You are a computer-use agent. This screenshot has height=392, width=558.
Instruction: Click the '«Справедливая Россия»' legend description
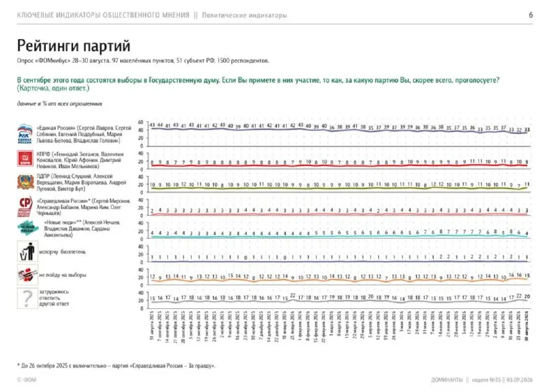(x=84, y=206)
